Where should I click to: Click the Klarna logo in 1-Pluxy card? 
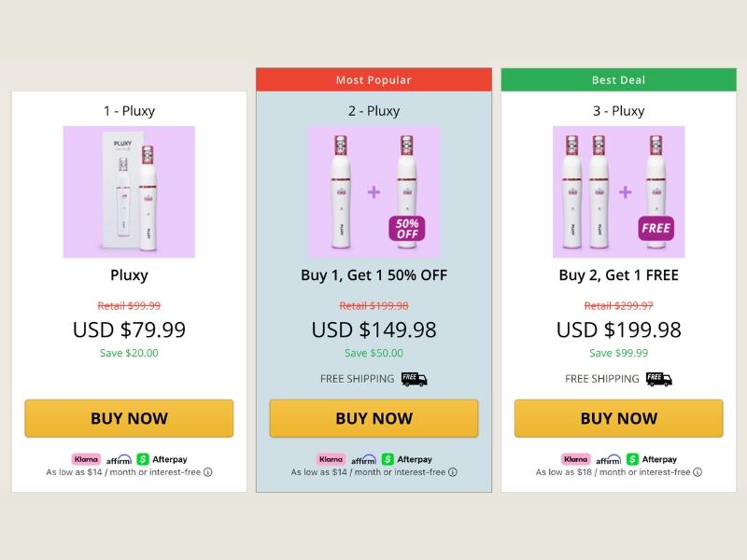click(86, 459)
